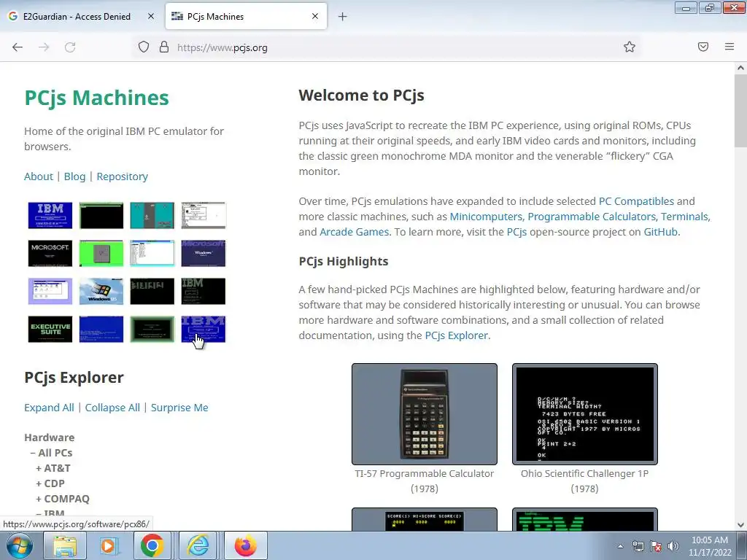Image resolution: width=747 pixels, height=560 pixels.
Task: Open the white early Windows dialog thumbnail
Action: tap(204, 215)
